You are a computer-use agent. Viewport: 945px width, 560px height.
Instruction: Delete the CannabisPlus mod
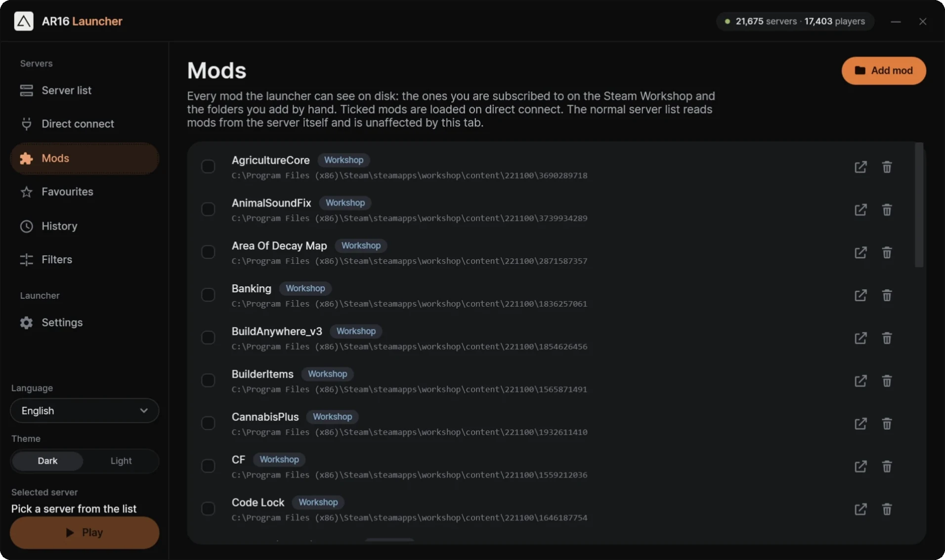point(887,424)
